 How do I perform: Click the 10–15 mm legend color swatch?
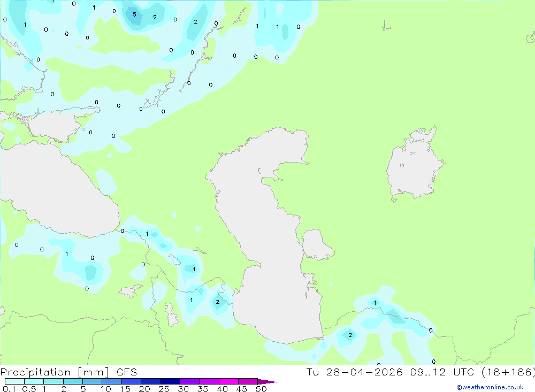tap(112, 381)
